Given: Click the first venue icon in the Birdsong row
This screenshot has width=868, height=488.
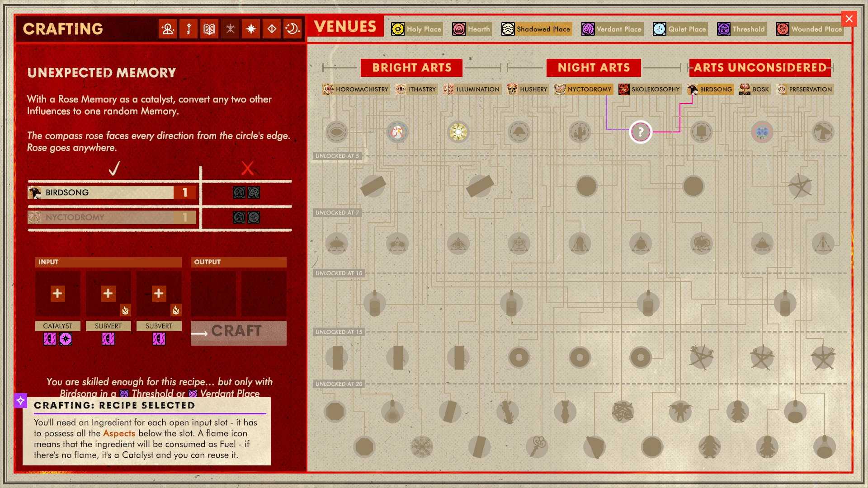Looking at the screenshot, I should pyautogui.click(x=239, y=192).
